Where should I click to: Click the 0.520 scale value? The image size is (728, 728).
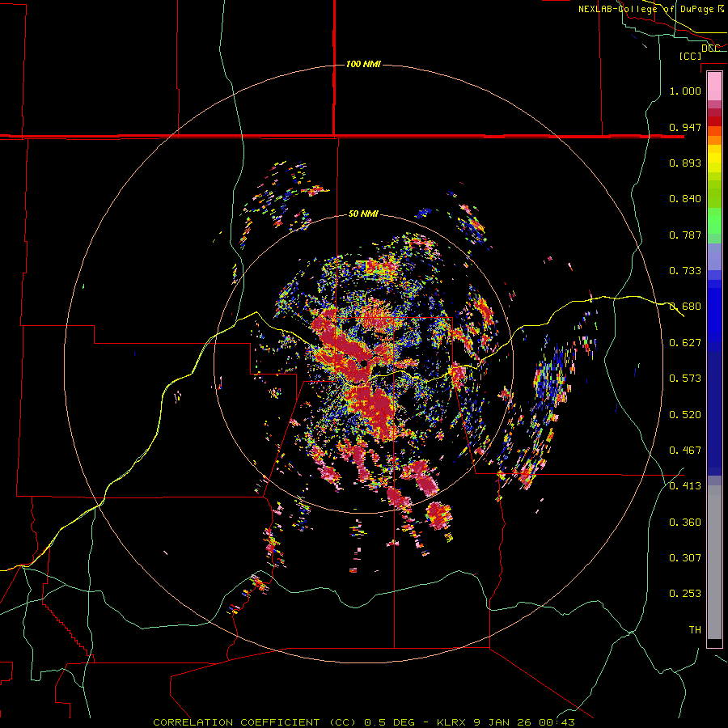tap(685, 415)
